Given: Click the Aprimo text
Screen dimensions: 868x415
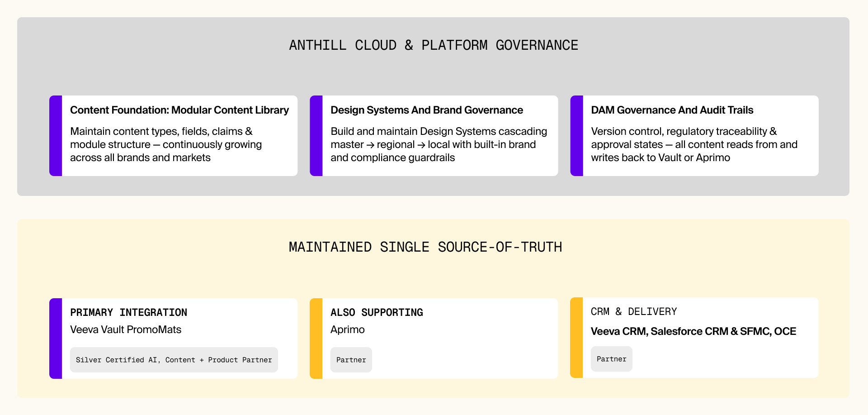Looking at the screenshot, I should coord(348,329).
